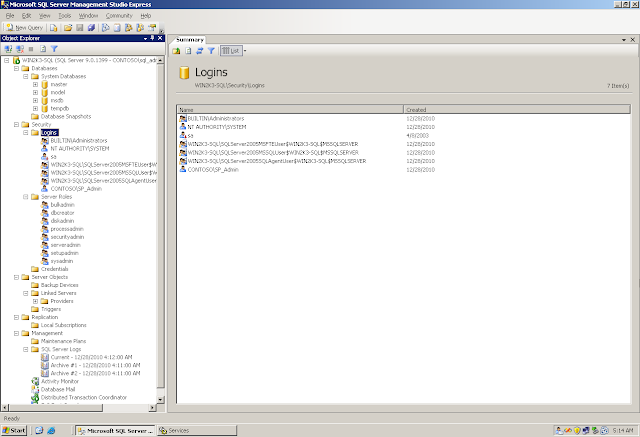Image resolution: width=640 pixels, height=437 pixels.
Task: Open a file using the toolbar folder icon
Action: 68,28
